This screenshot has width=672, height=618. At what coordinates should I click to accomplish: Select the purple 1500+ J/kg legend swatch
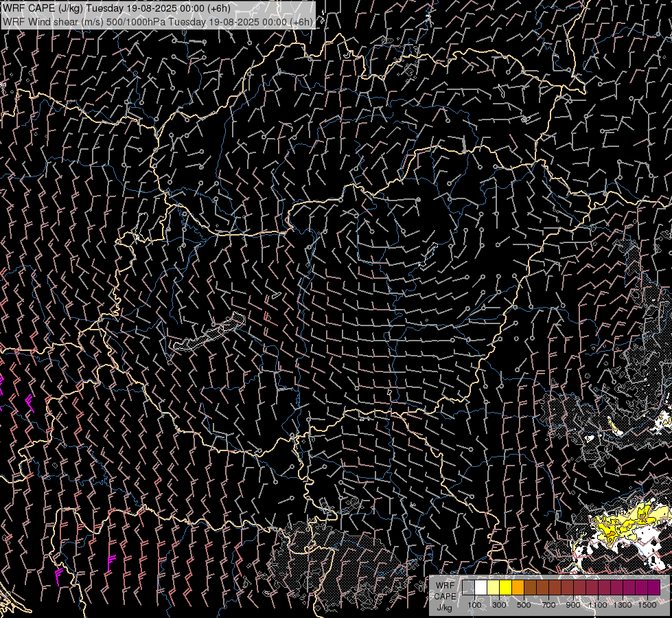[x=653, y=588]
